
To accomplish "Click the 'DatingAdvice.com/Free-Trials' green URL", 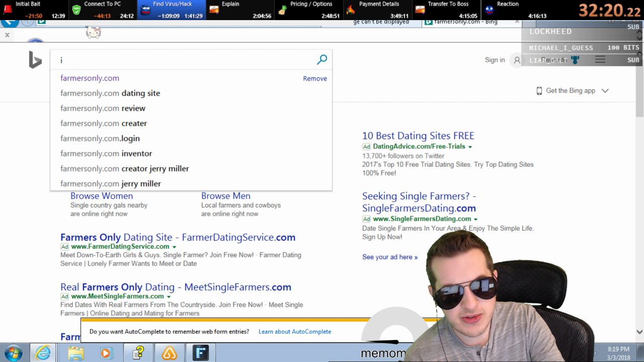I will pos(419,147).
